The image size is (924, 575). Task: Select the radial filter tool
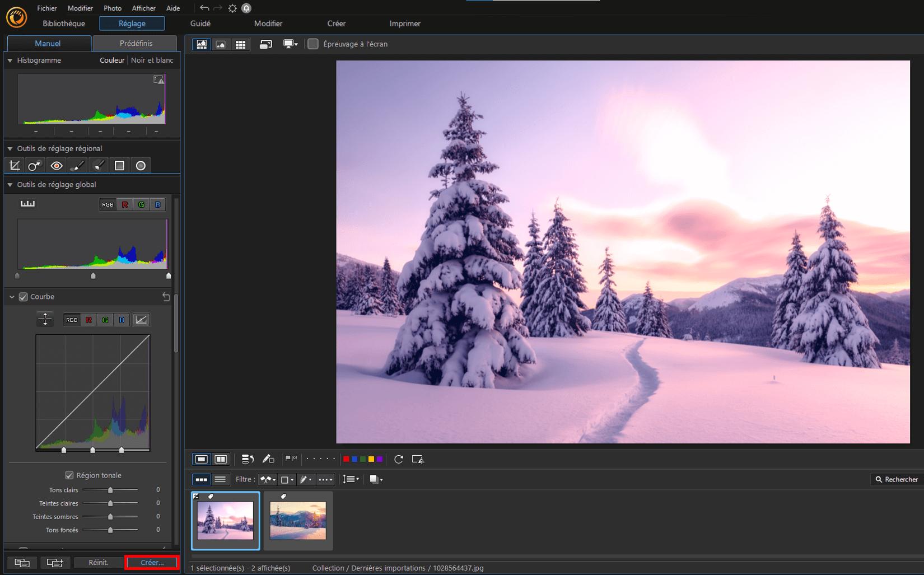click(x=141, y=165)
